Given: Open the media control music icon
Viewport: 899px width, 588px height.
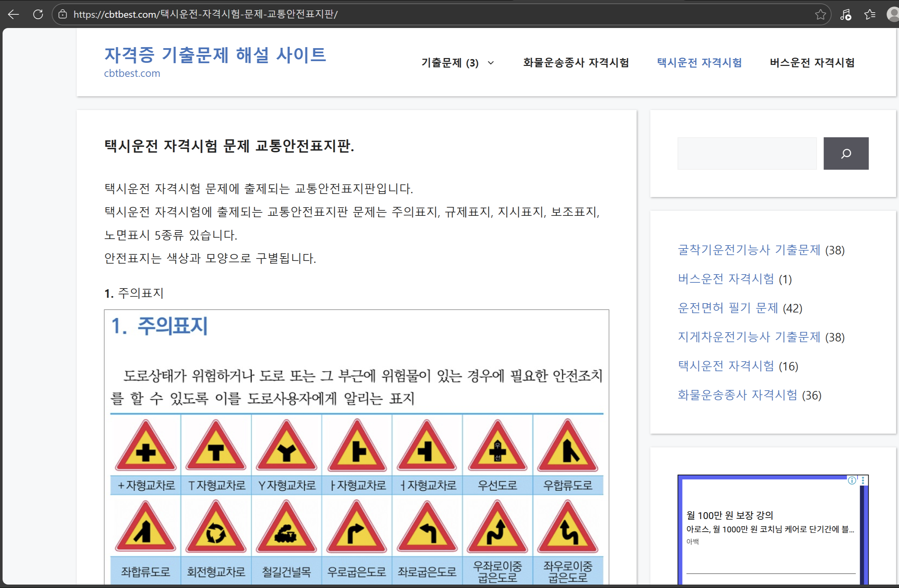Looking at the screenshot, I should tap(845, 14).
